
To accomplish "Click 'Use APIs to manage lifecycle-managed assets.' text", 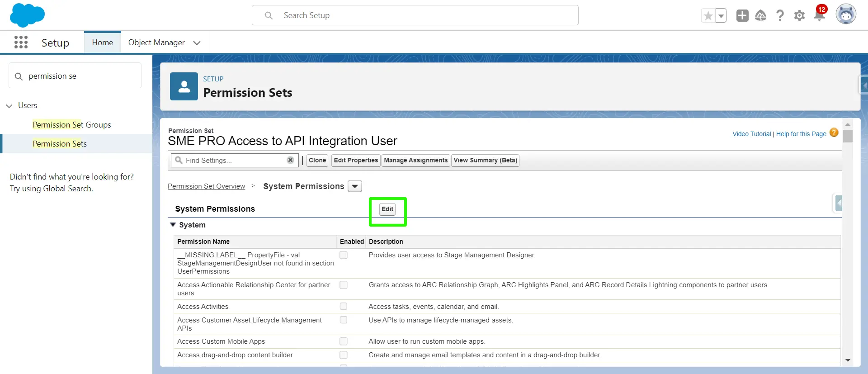I will coord(441,320).
